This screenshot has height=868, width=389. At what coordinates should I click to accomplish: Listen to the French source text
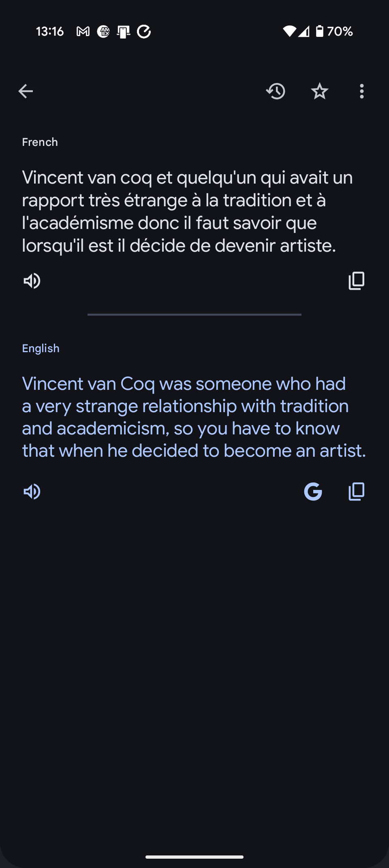click(x=32, y=281)
